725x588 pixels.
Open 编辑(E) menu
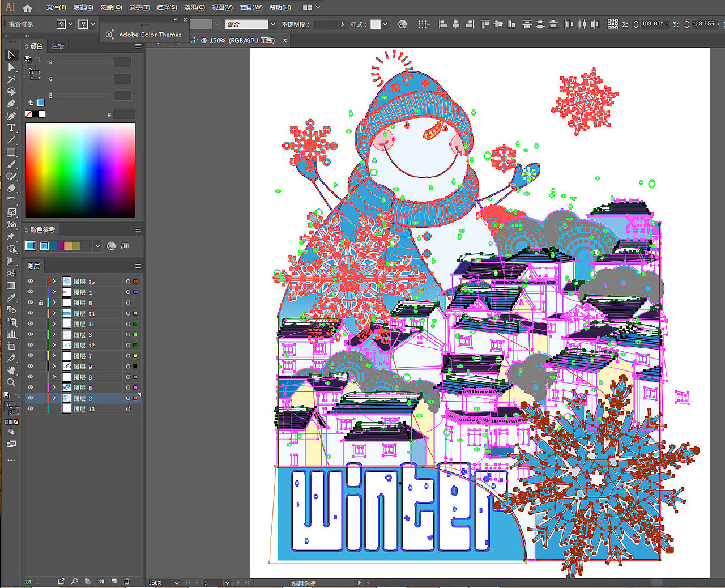83,7
